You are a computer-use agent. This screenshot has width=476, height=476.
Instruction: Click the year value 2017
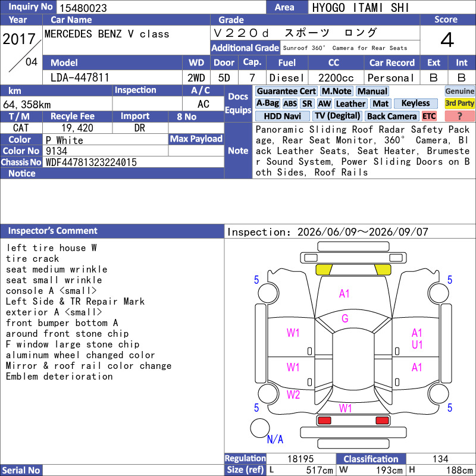(19, 39)
